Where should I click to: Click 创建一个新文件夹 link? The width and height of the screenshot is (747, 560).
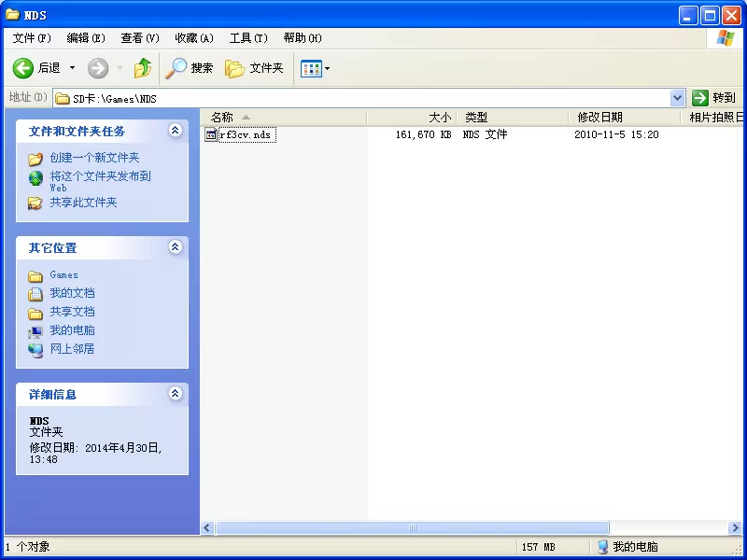click(94, 158)
